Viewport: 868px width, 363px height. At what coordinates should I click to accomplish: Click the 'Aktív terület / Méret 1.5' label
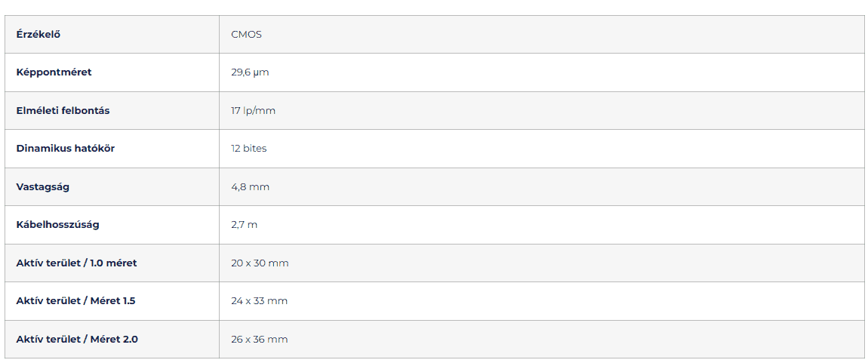pyautogui.click(x=75, y=301)
